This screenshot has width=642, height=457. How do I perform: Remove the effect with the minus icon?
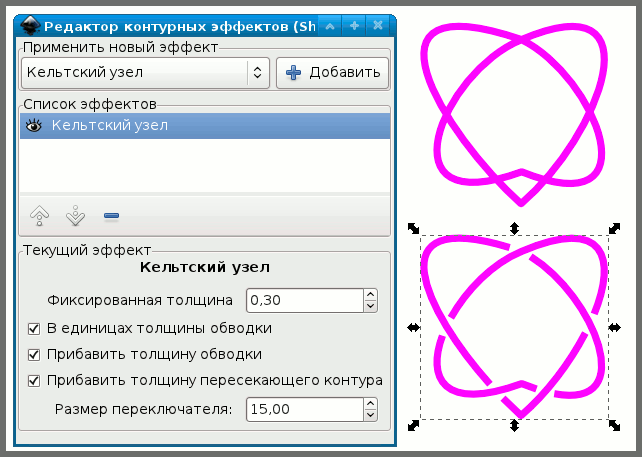point(110,215)
